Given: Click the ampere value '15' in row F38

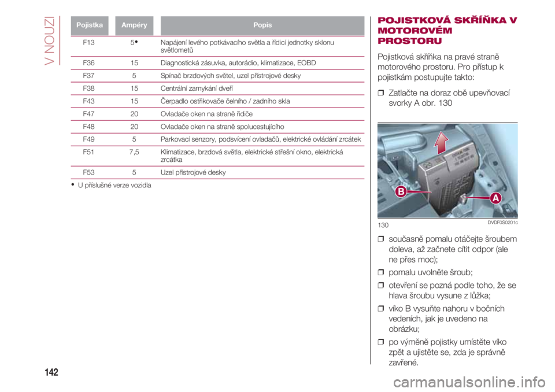Looking at the screenshot, I should (x=134, y=88).
